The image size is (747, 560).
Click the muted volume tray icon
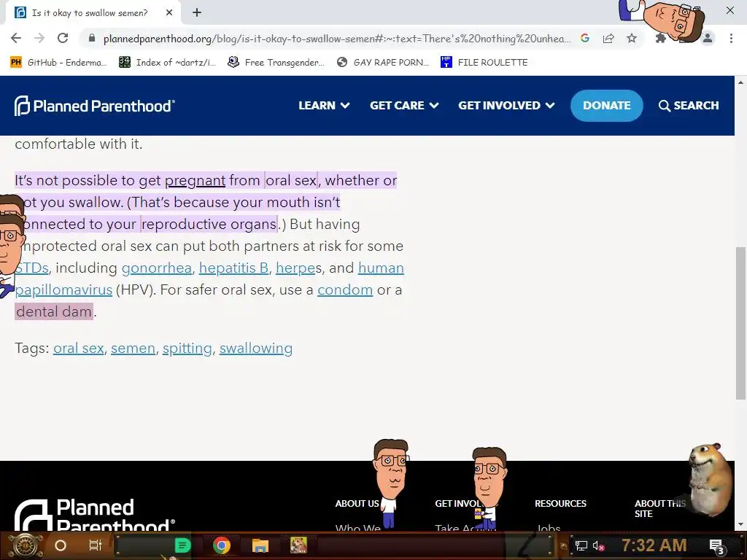click(x=599, y=545)
